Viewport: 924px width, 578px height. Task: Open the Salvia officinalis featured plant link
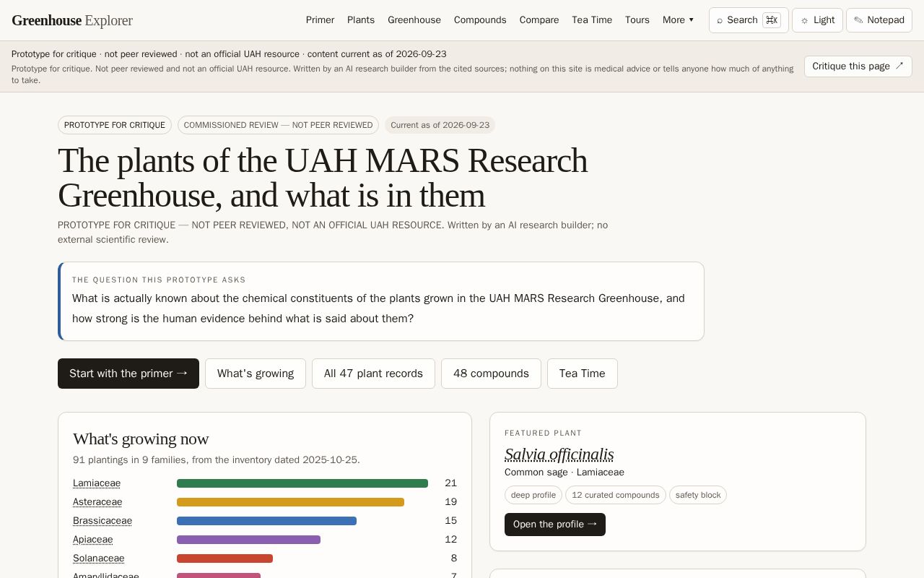[x=559, y=454]
